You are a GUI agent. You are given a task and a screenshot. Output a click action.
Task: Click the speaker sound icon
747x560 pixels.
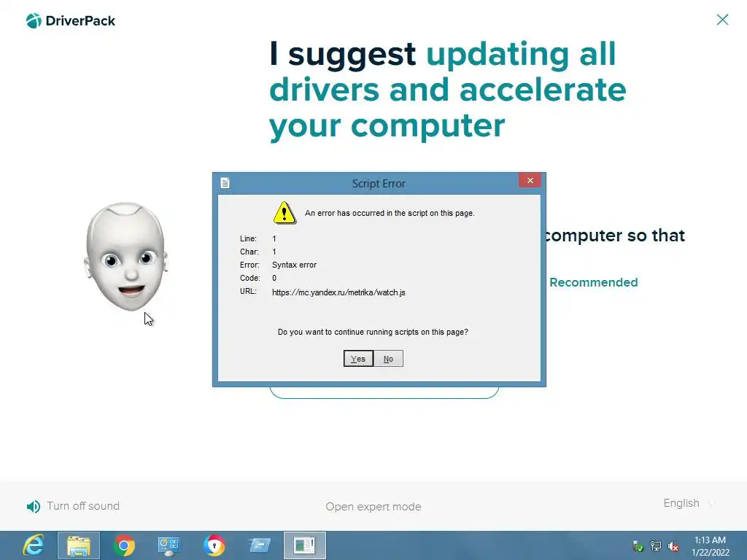point(34,507)
